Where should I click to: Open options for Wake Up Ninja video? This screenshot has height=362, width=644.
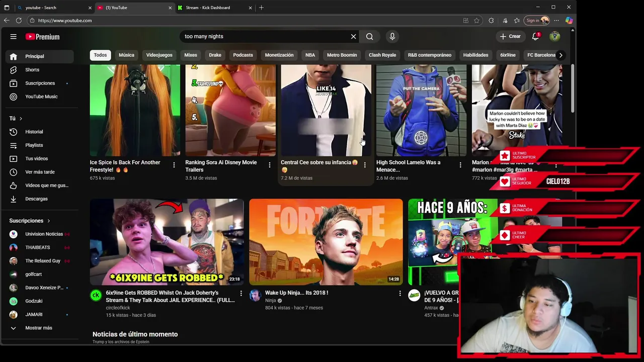tap(400, 293)
